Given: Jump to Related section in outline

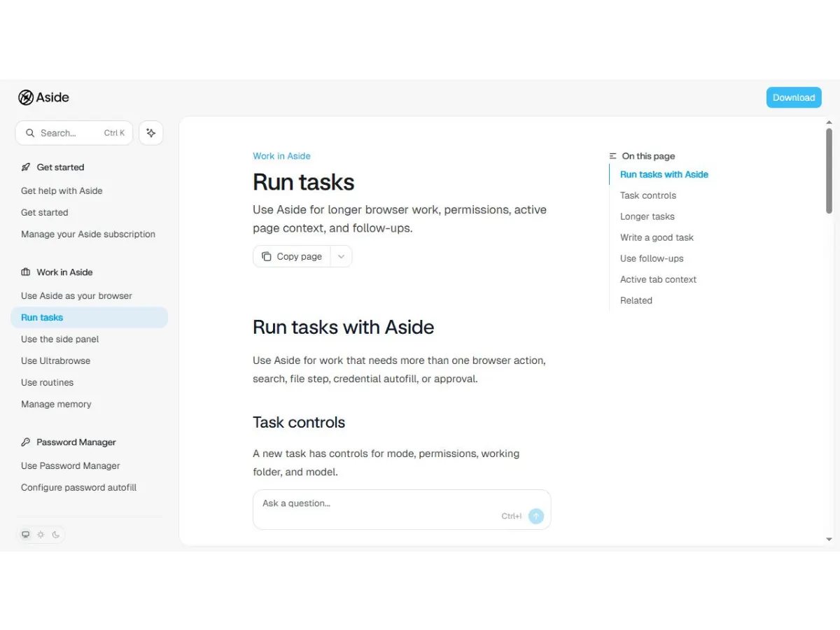Looking at the screenshot, I should click(x=636, y=300).
